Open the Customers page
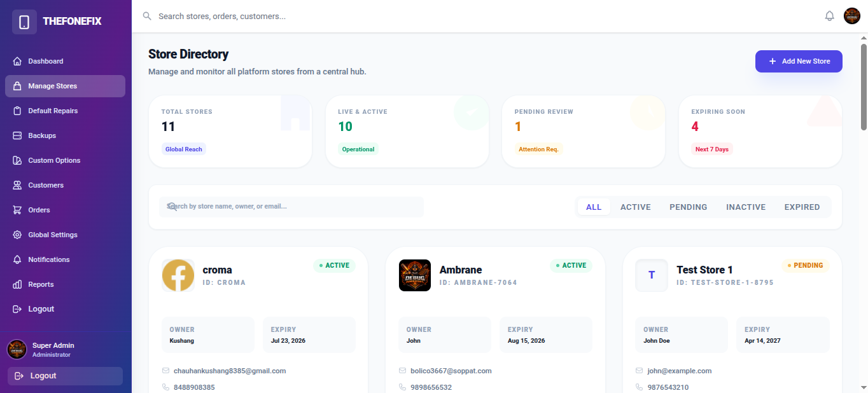 (x=65, y=185)
